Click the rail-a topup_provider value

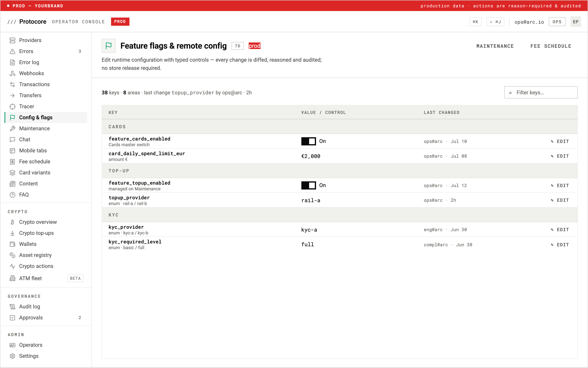coord(311,200)
